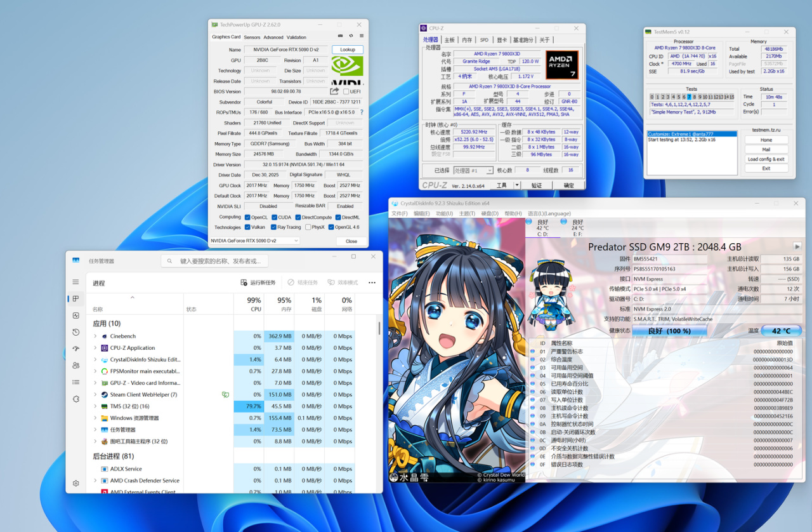Open the Performance icon in Task Manager sidebar
Image resolution: width=812 pixels, height=532 pixels.
[76, 316]
